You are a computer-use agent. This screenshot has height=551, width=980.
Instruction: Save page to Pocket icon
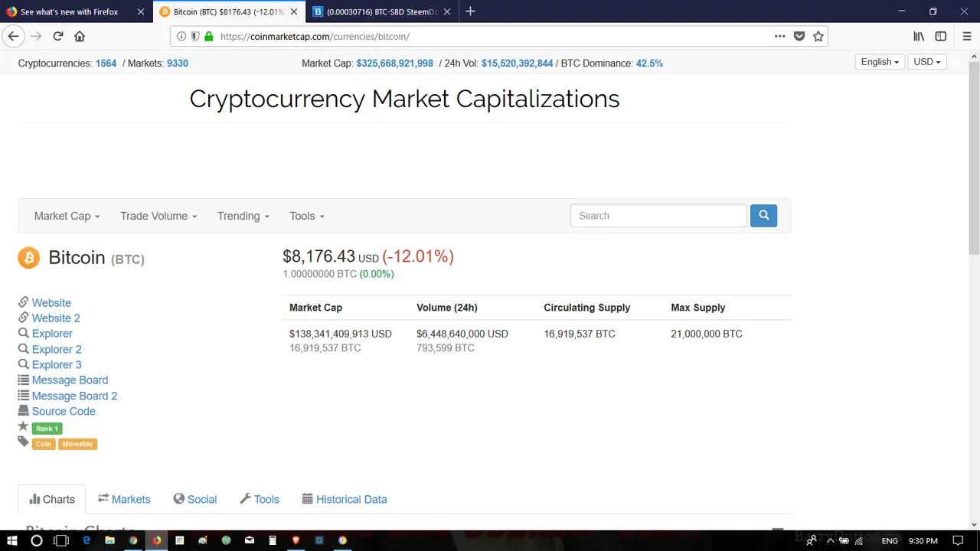pyautogui.click(x=799, y=36)
